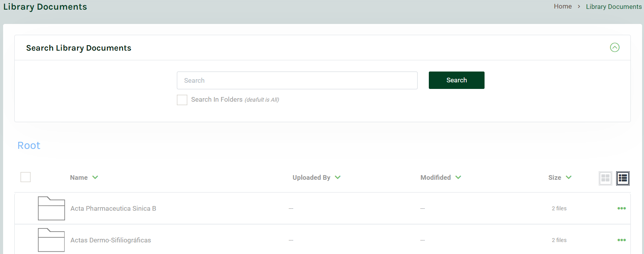644x254 pixels.
Task: Switch to grid view layout
Action: [605, 178]
